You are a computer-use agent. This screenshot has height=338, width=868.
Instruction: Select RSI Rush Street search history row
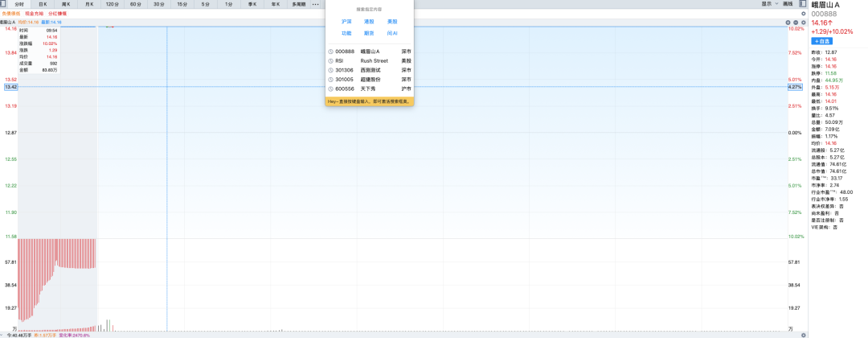tap(369, 61)
